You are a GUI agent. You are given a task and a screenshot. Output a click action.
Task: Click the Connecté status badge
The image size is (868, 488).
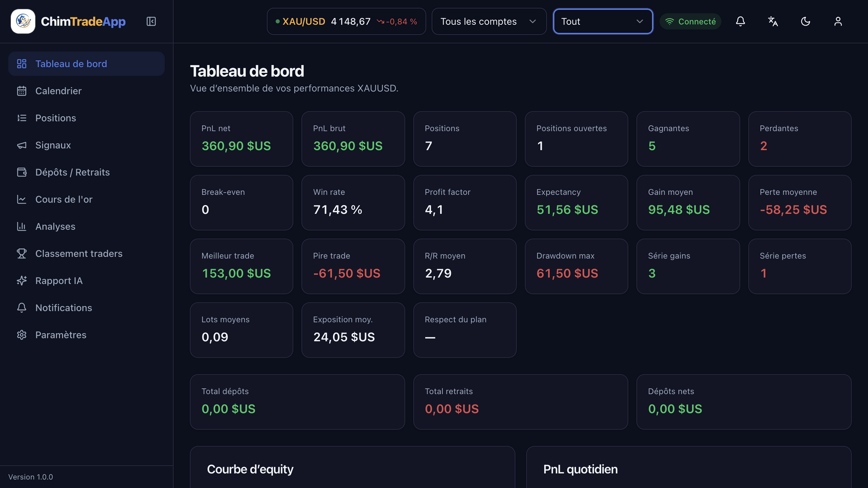pyautogui.click(x=690, y=21)
